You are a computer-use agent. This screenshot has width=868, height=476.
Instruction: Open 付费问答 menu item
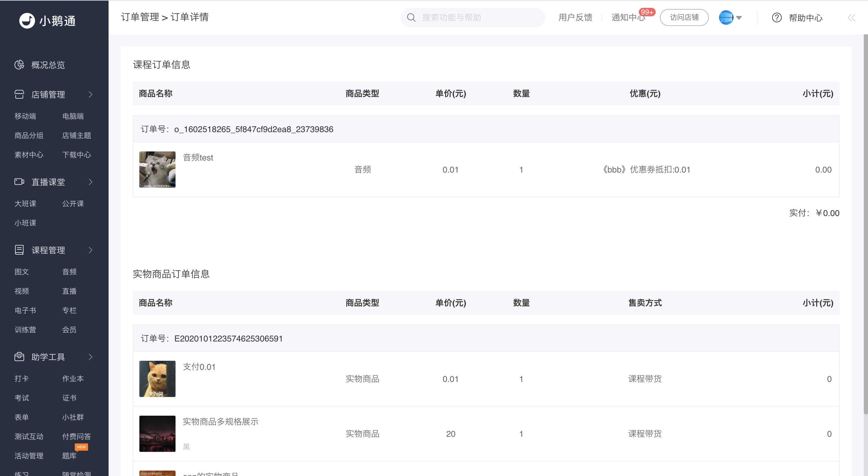click(77, 436)
